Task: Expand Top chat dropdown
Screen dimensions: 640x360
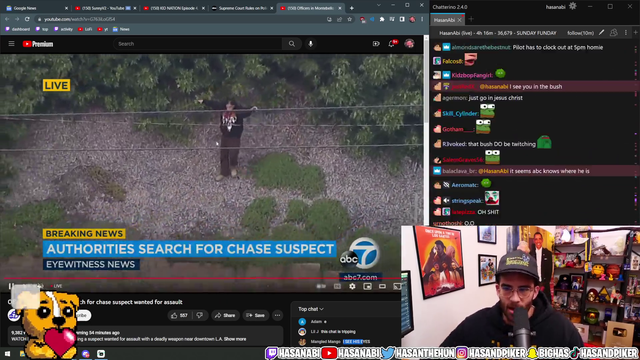Action: pyautogui.click(x=311, y=309)
